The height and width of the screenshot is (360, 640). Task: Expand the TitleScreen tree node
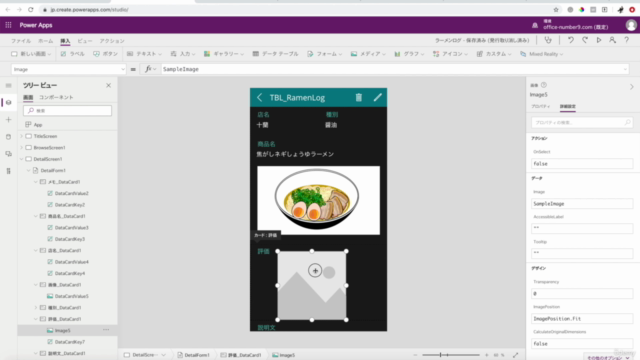coord(22,136)
